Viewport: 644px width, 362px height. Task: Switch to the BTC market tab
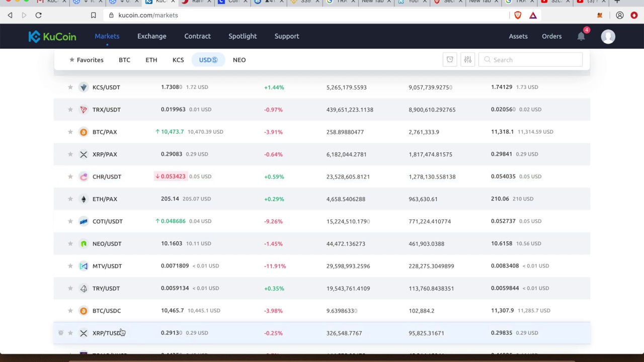point(124,60)
